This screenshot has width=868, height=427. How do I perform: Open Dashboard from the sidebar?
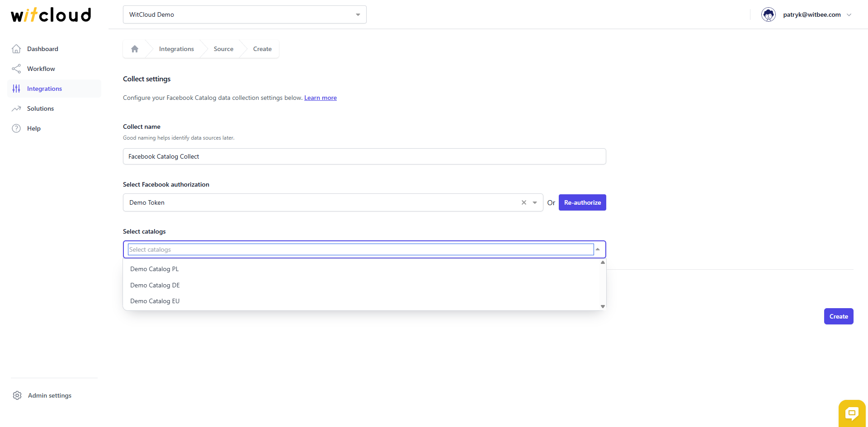coord(54,49)
